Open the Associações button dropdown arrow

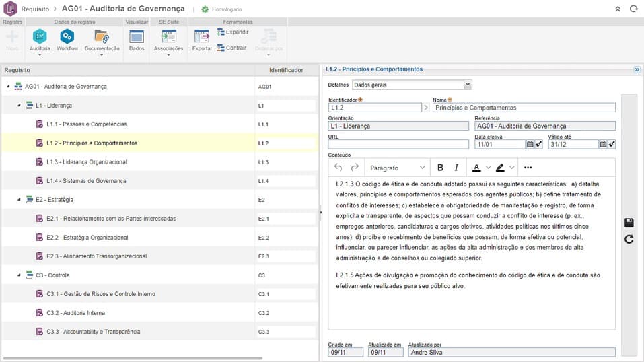[168, 55]
